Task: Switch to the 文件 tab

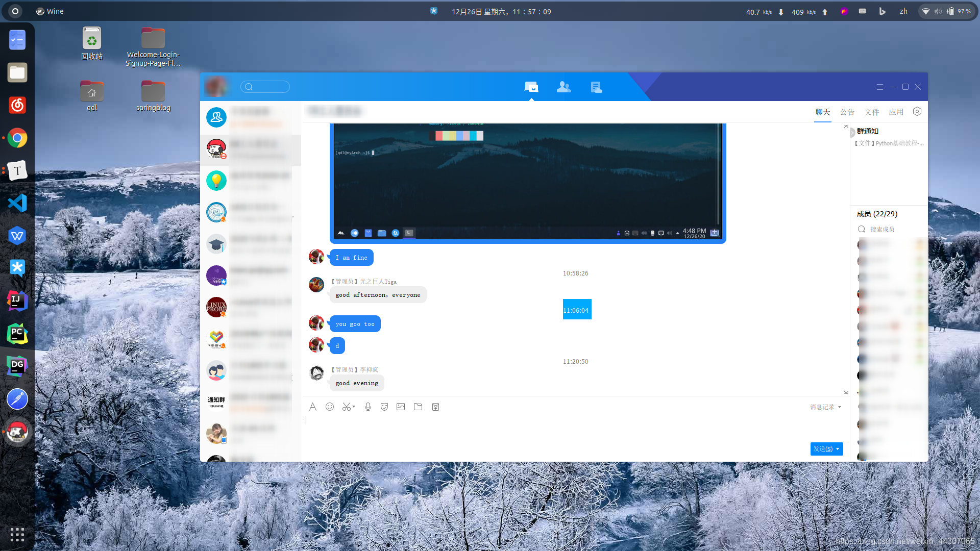Action: coord(872,112)
